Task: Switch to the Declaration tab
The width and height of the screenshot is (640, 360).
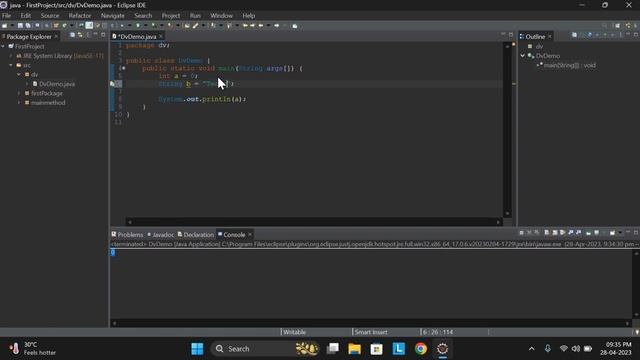Action: pyautogui.click(x=196, y=235)
